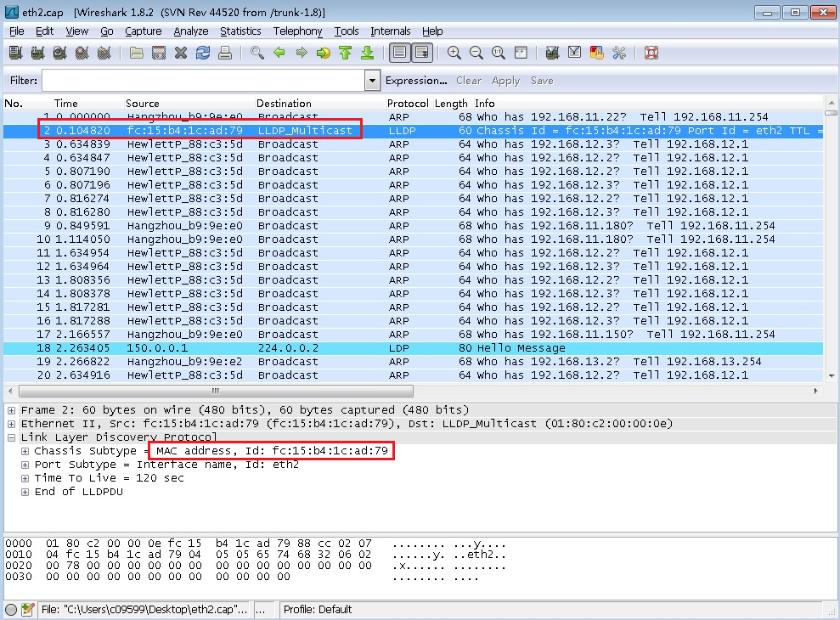Select packet 18, the LDP Hello Message
840x620 pixels.
tap(413, 348)
